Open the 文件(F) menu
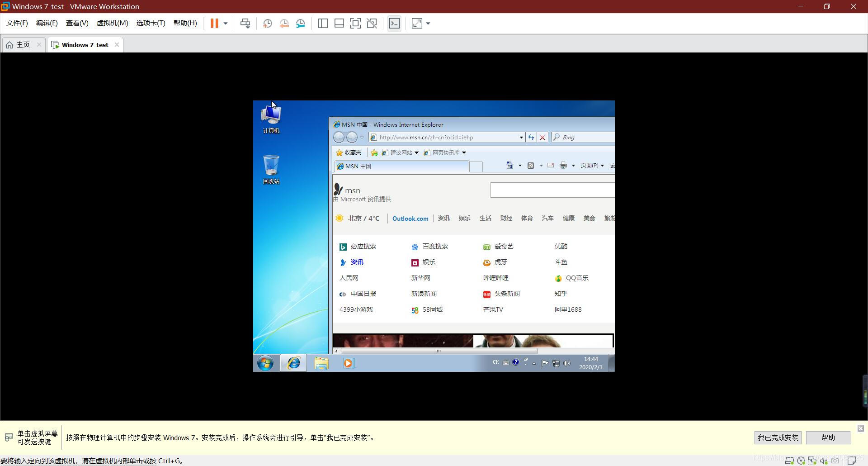This screenshot has width=868, height=466. coord(17,23)
